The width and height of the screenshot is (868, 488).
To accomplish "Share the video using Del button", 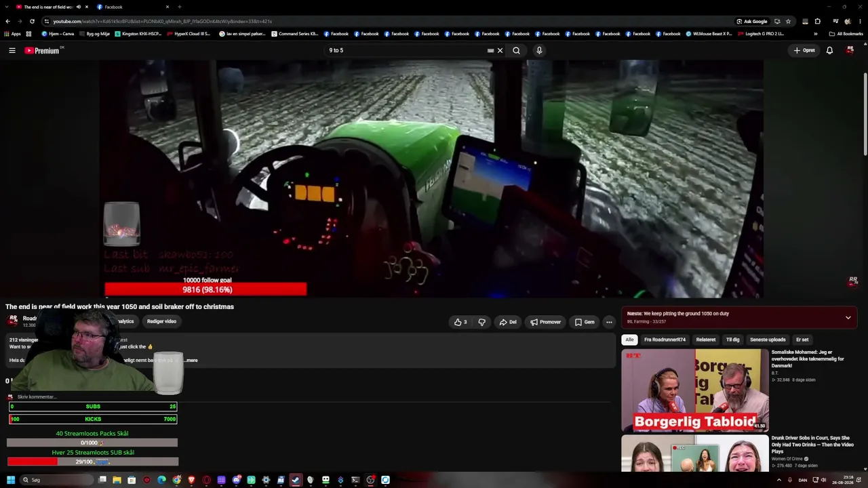I will pos(508,322).
